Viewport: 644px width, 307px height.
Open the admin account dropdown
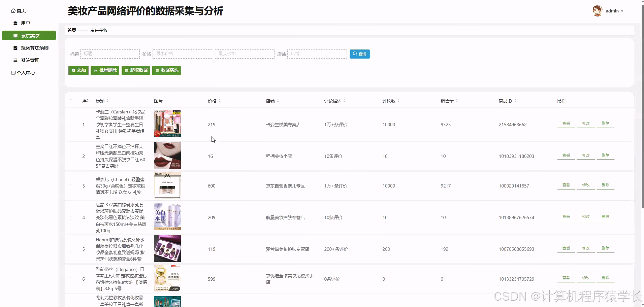[613, 11]
